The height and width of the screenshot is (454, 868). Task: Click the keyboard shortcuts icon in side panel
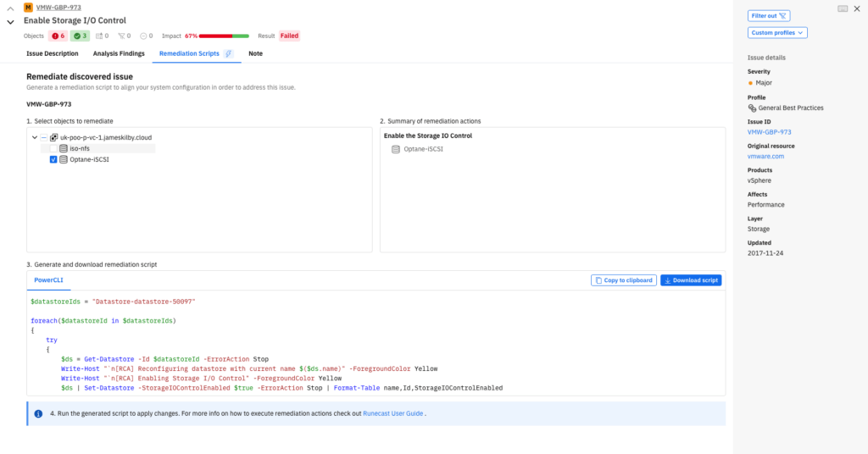pos(843,8)
